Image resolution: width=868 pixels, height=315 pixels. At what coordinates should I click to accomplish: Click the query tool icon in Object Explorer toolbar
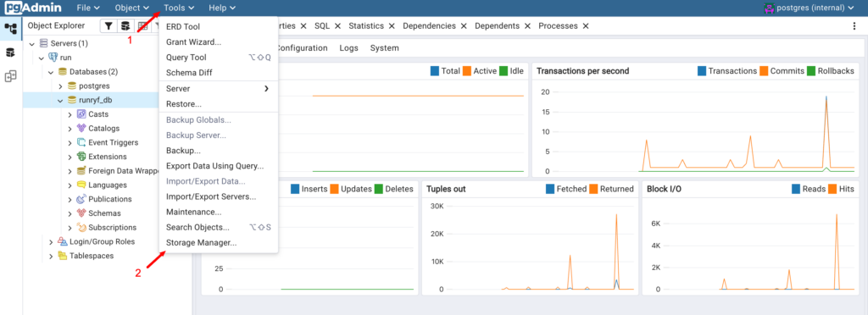click(125, 26)
